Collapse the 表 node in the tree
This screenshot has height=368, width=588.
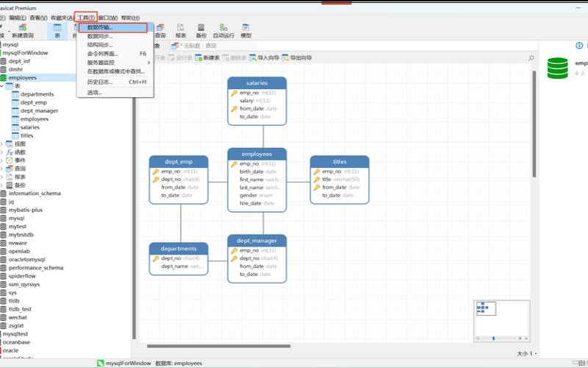coord(3,86)
